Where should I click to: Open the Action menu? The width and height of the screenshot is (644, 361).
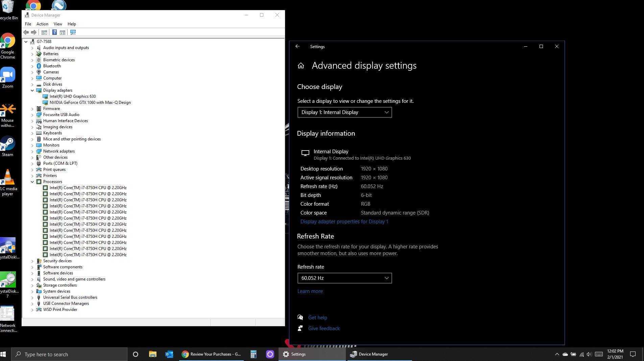(42, 24)
